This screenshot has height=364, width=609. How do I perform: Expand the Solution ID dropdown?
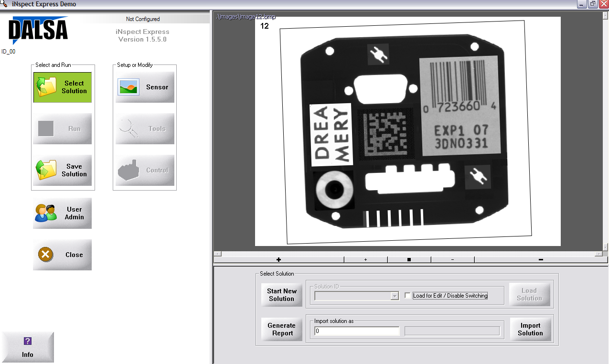[x=395, y=296]
